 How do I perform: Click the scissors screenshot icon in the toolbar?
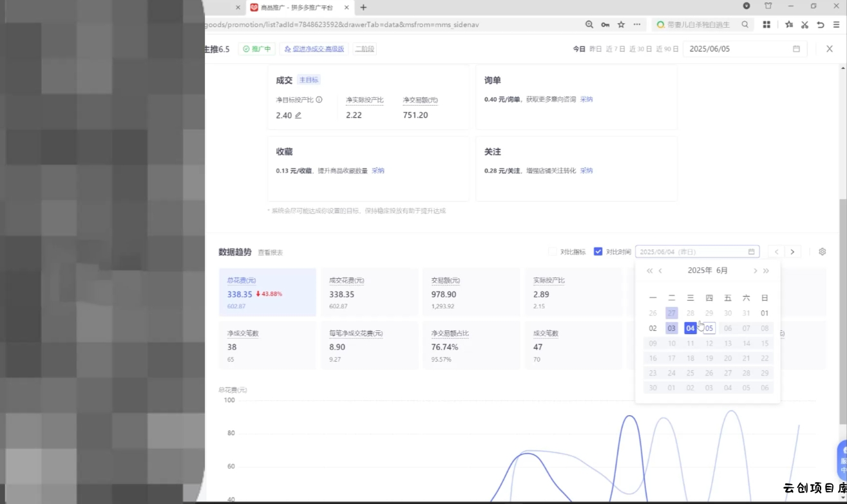point(804,24)
